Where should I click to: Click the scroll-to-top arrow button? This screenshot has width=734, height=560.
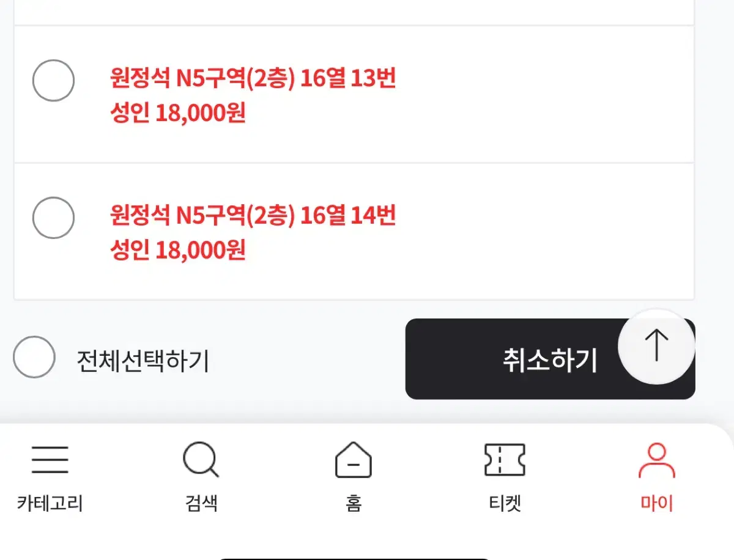656,346
